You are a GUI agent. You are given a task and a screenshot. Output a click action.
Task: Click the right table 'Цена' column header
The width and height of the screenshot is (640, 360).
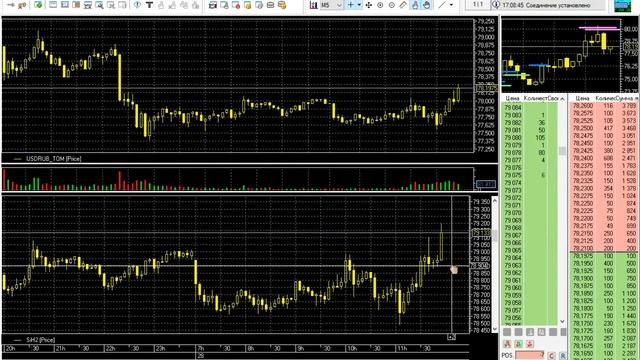click(x=582, y=98)
